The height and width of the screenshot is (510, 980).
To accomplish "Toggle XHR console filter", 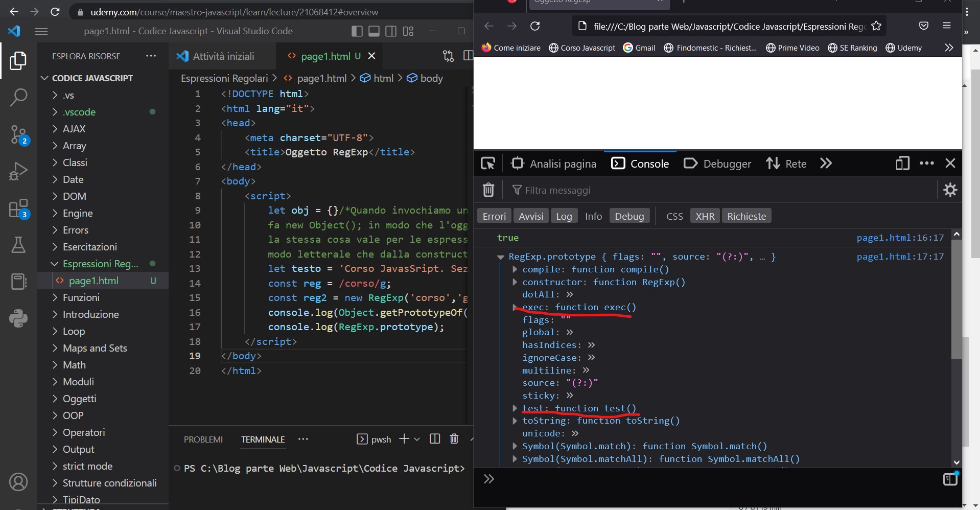I will pos(705,216).
